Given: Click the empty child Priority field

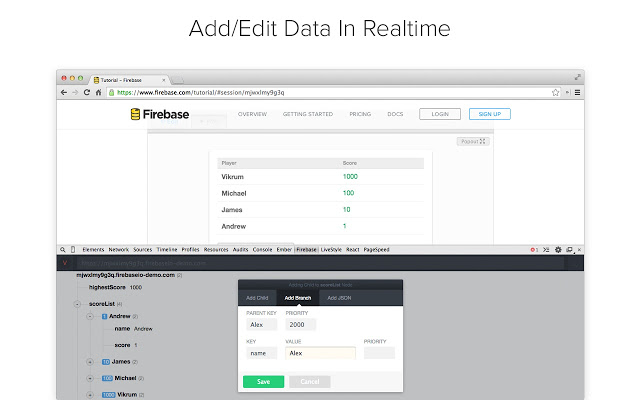Looking at the screenshot, I should (x=379, y=353).
